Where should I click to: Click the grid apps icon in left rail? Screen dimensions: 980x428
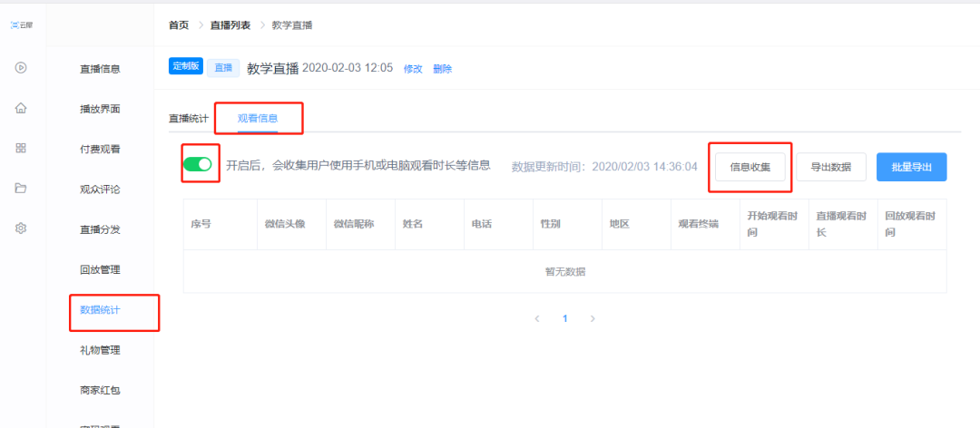(x=21, y=148)
